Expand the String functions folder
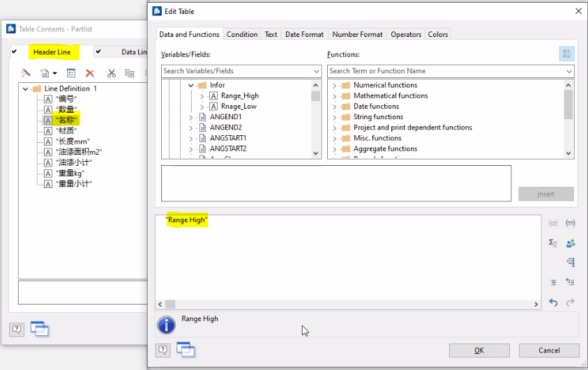 [x=334, y=117]
